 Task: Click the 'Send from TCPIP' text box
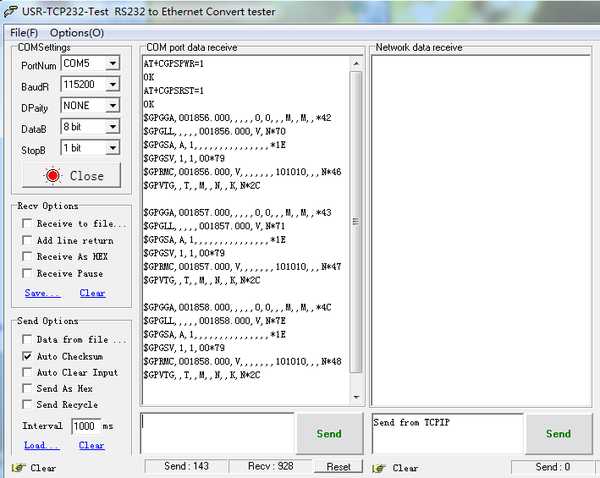point(447,434)
